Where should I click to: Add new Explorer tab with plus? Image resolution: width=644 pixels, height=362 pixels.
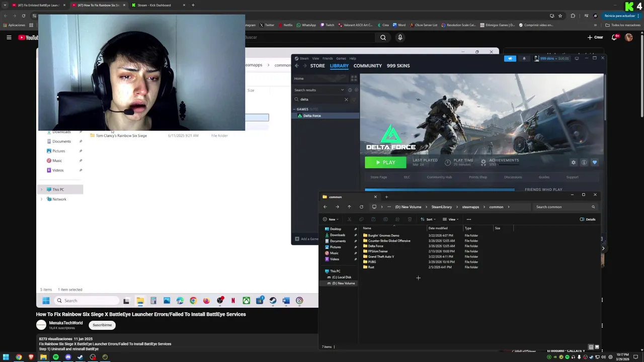pyautogui.click(x=386, y=197)
